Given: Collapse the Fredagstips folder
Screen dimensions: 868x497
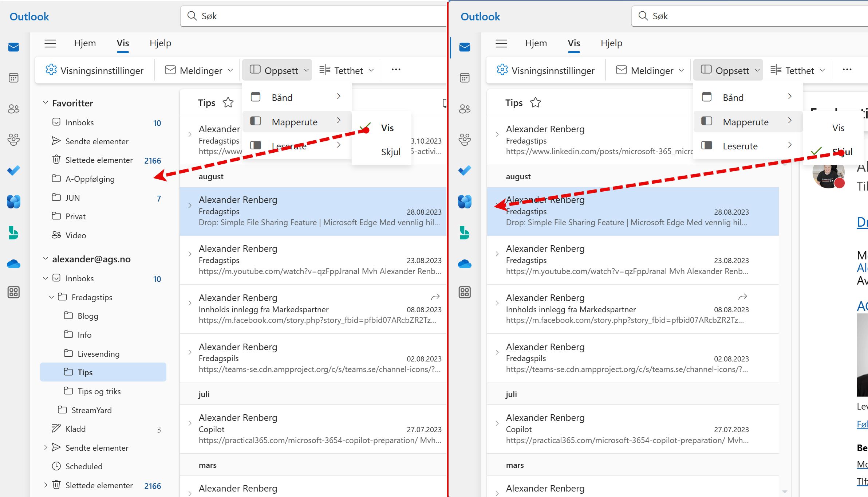Looking at the screenshot, I should 52,297.
